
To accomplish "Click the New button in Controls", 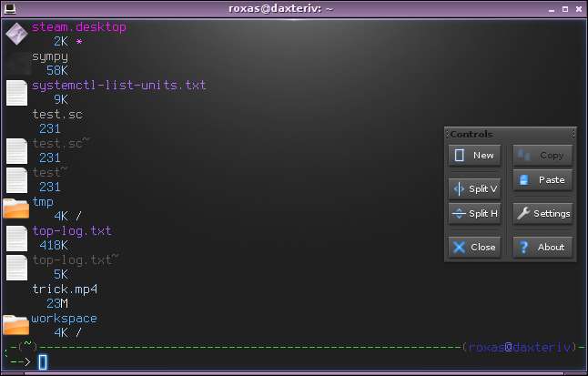I will [x=474, y=155].
